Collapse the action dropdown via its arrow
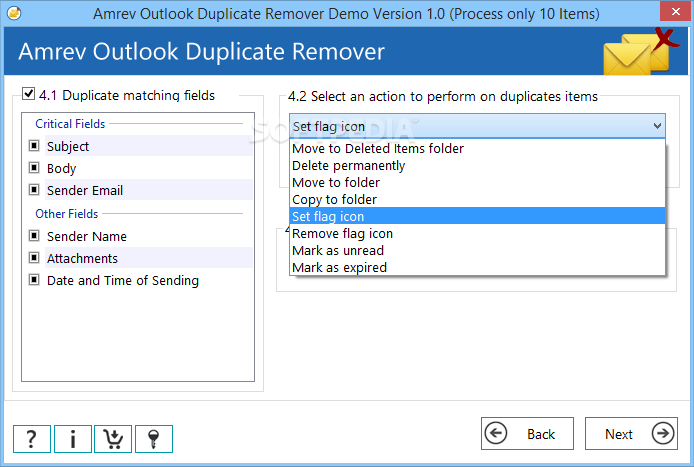The width and height of the screenshot is (694, 467). [x=657, y=126]
